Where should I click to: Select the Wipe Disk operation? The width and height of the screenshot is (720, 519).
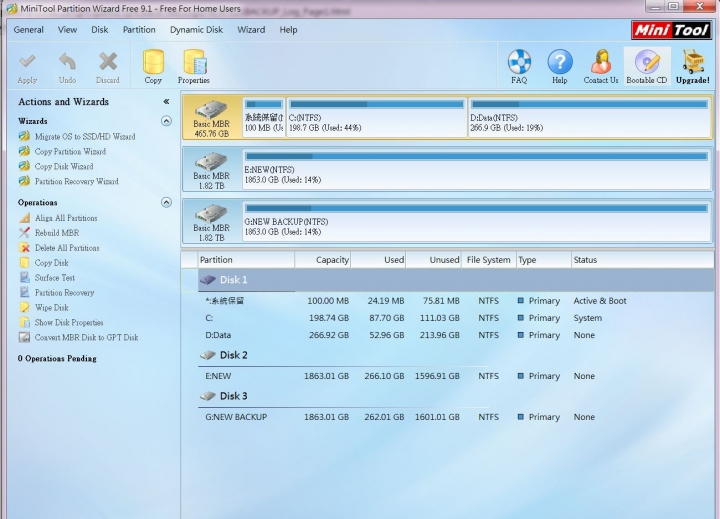tap(51, 308)
